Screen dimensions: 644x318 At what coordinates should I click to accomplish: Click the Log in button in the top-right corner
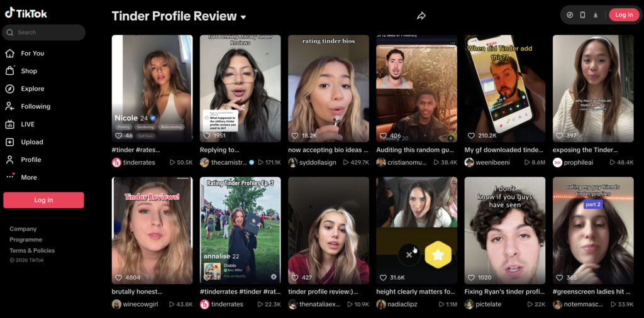click(x=624, y=15)
